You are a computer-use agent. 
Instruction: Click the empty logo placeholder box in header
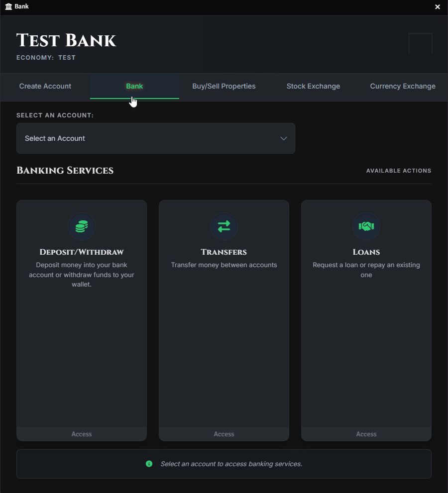[x=420, y=43]
